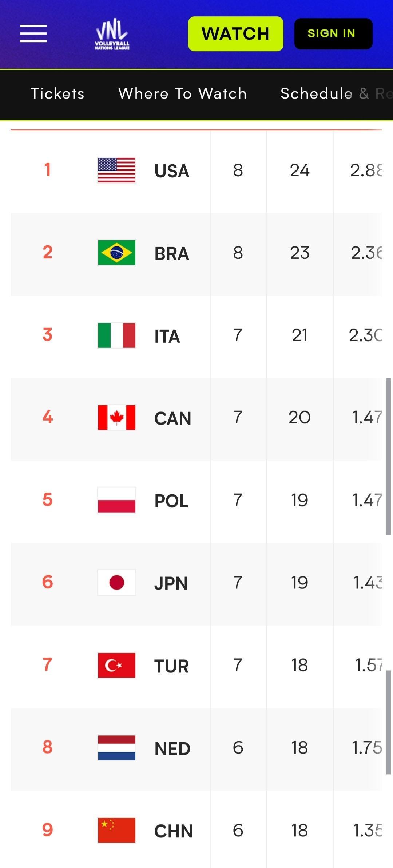Select the Canada flag icon

coord(117,417)
